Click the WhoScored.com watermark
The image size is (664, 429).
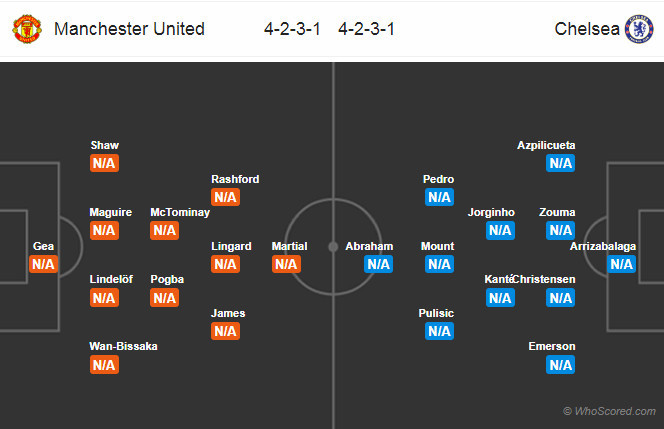pos(609,411)
